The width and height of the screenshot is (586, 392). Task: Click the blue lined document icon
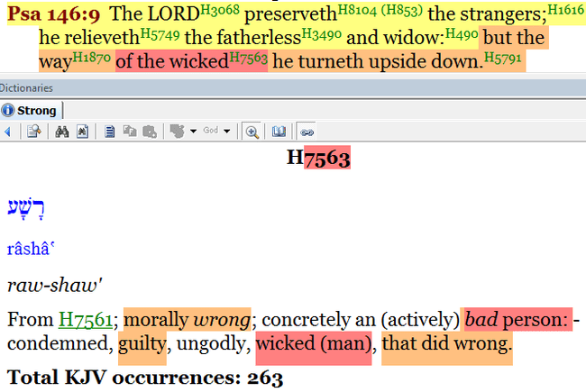(109, 132)
